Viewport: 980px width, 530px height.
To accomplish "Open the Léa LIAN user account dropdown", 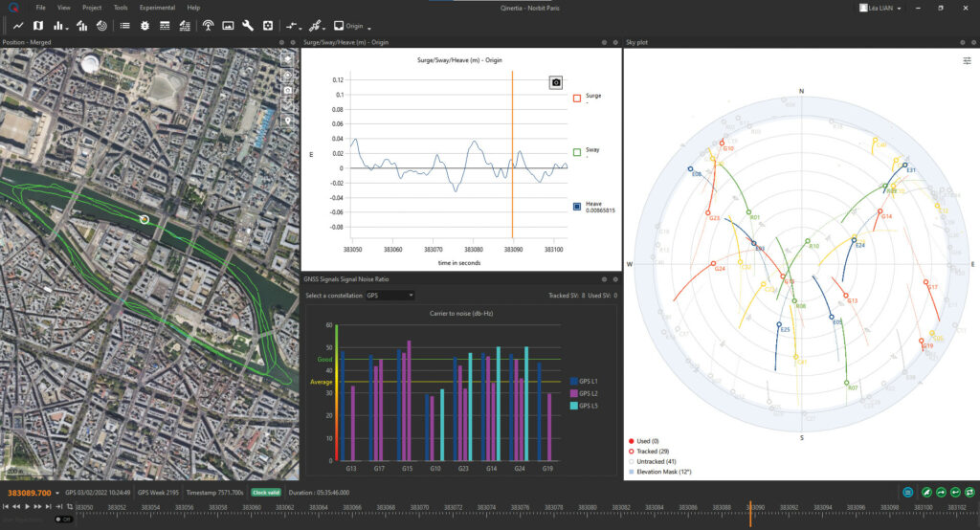I will pyautogui.click(x=880, y=8).
